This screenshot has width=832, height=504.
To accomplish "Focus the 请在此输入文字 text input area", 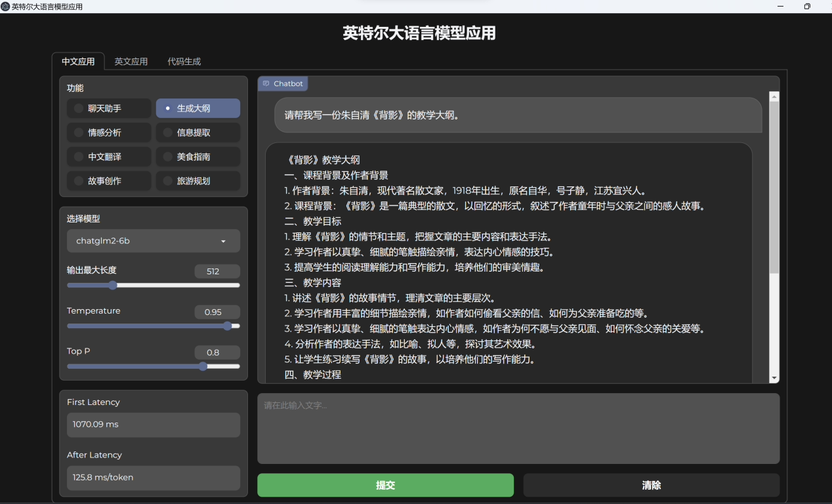I will (518, 429).
